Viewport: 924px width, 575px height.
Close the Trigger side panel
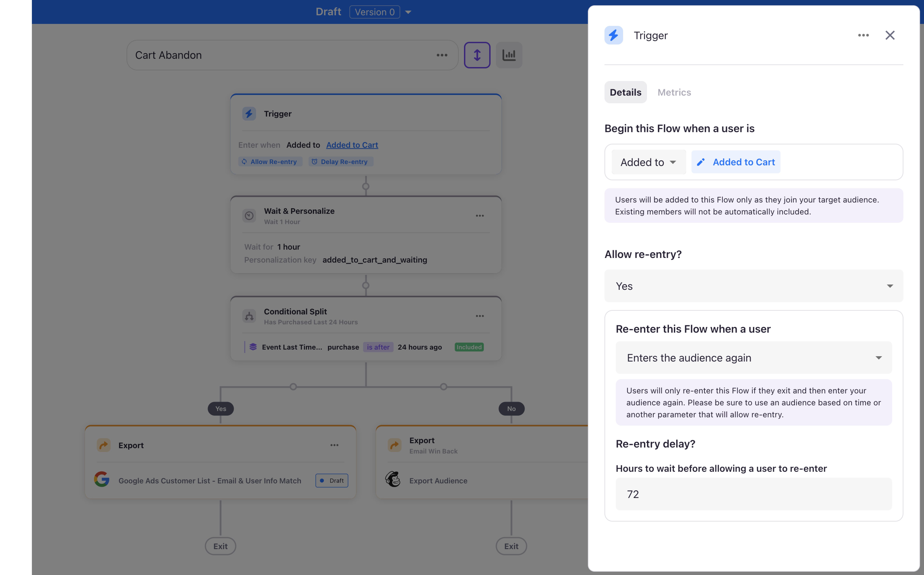click(x=890, y=35)
